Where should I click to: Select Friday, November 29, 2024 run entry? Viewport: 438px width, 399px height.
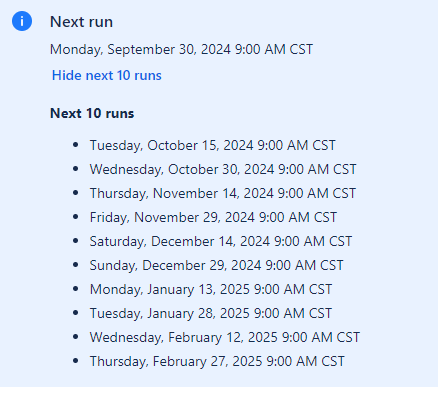(213, 217)
